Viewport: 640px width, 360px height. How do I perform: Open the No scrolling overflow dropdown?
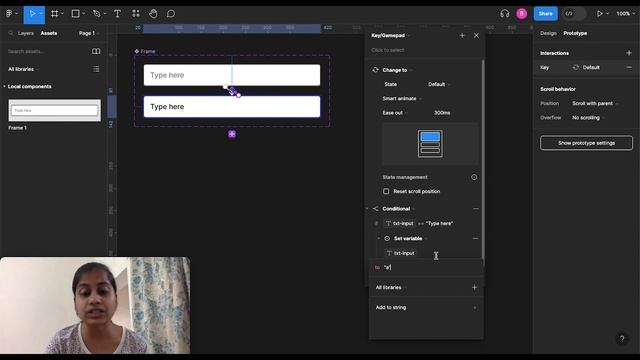pos(588,118)
